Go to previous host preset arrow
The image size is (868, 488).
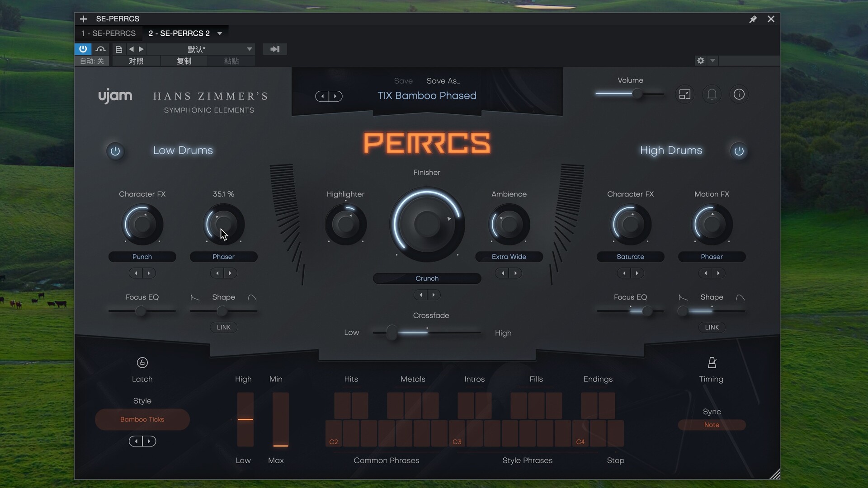tap(131, 49)
